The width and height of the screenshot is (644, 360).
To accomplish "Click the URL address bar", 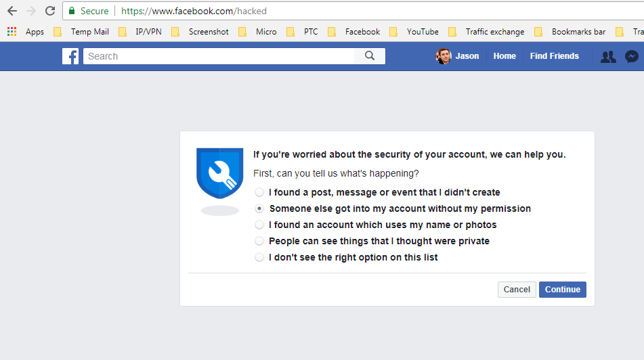I will pos(353,11).
